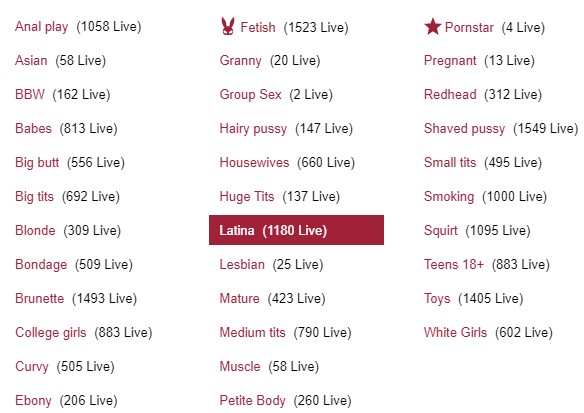Go to the Ebony category
Image resolution: width=584 pixels, height=413 pixels.
[33, 400]
